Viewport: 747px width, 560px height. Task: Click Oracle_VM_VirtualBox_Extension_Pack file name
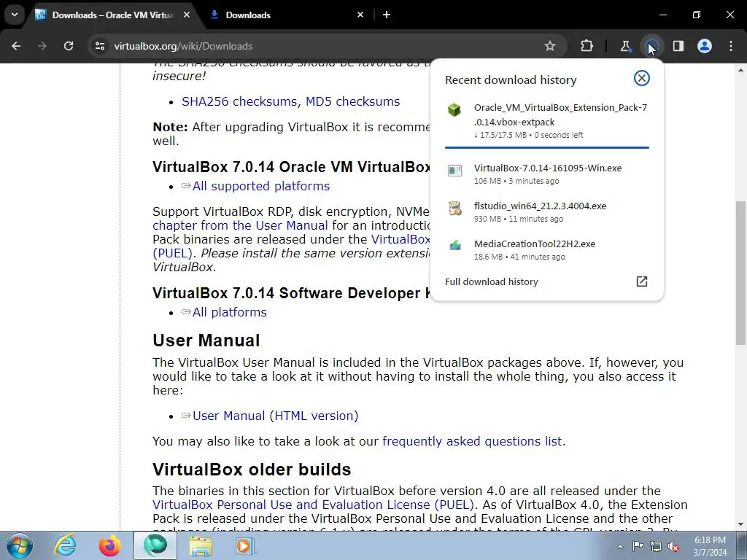[x=560, y=114]
